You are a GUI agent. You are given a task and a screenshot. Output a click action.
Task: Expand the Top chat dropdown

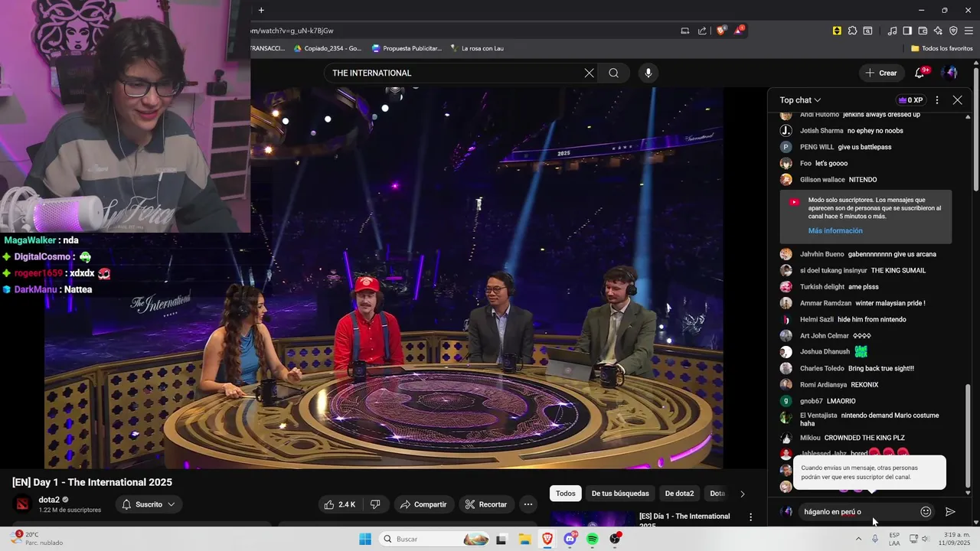[x=800, y=100]
